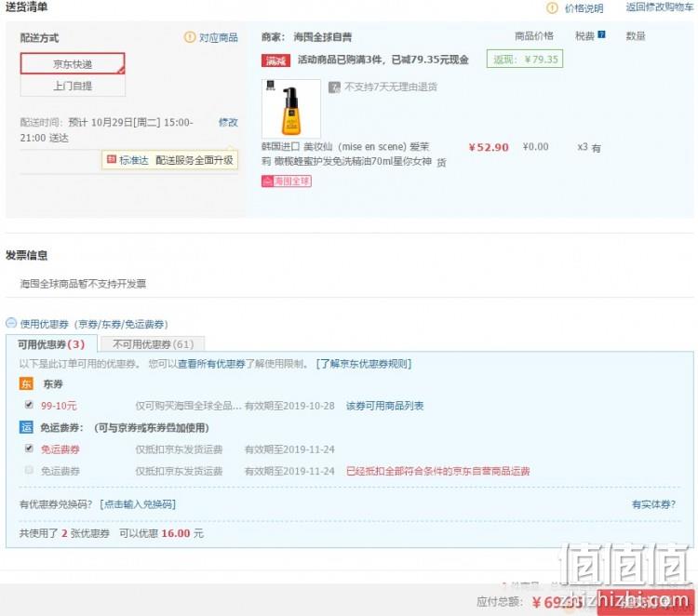The width and height of the screenshot is (698, 616).
Task: Open the 对应商品 link
Action: tap(218, 37)
